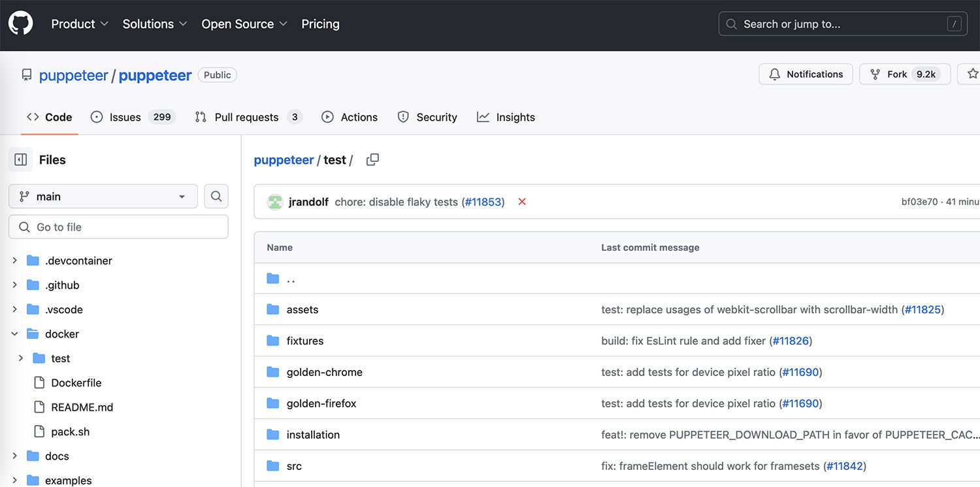This screenshot has height=487, width=980.
Task: Open pull request #11825 link
Action: click(923, 309)
